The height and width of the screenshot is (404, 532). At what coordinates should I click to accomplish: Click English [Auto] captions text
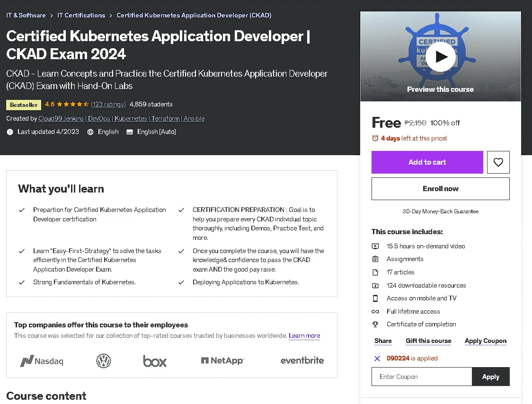[156, 132]
